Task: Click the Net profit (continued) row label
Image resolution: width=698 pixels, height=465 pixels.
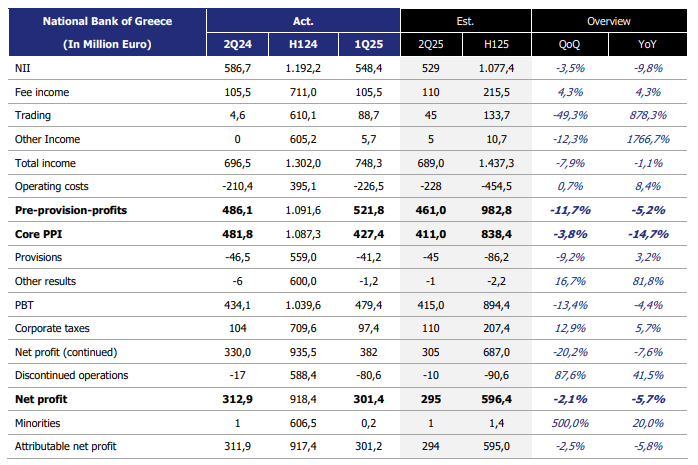Action: 66,352
